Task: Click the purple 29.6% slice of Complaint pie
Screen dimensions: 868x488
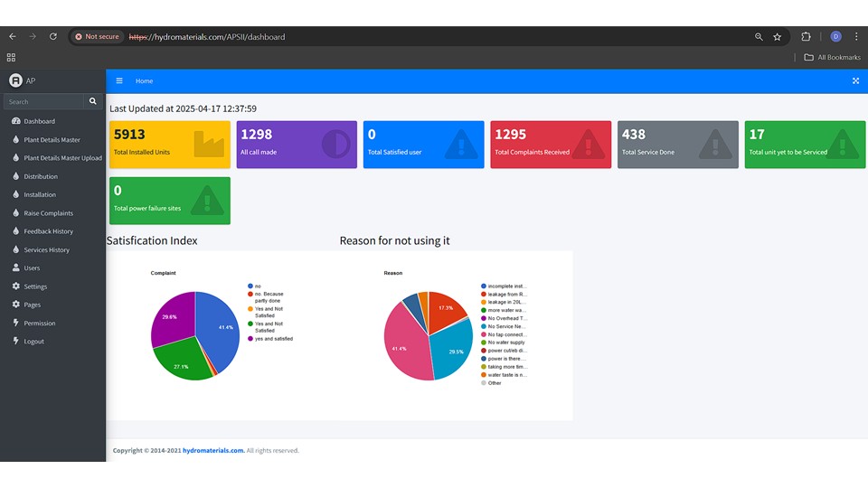Action: tap(172, 318)
